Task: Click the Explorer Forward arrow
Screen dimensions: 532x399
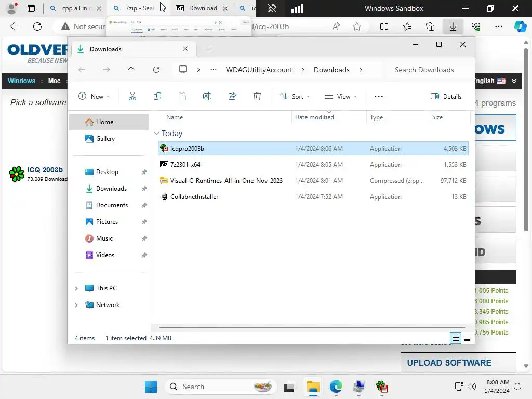Action: coord(107,70)
